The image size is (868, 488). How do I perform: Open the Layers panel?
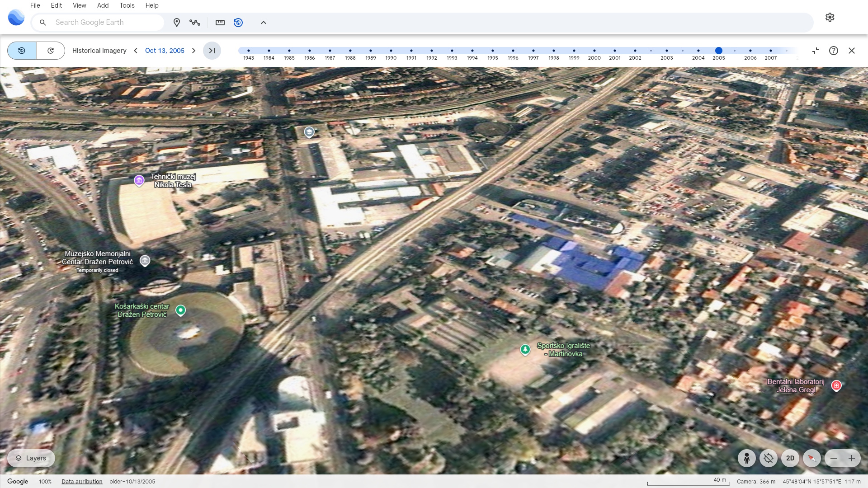point(31,458)
